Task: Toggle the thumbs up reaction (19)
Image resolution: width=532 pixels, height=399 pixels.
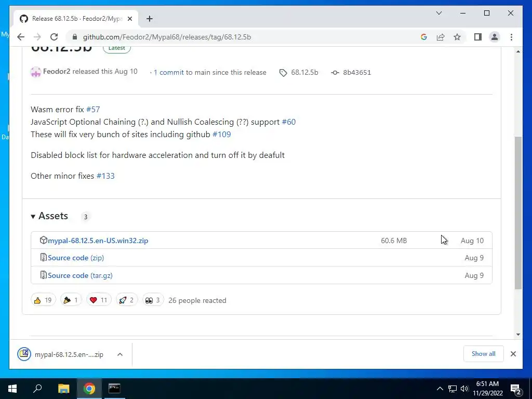Action: [x=43, y=300]
